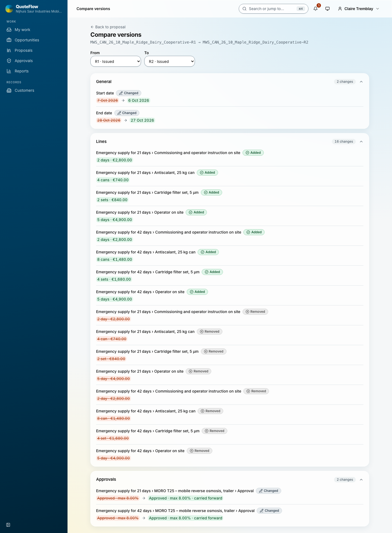
Task: Collapse the General section
Action: pos(361,82)
